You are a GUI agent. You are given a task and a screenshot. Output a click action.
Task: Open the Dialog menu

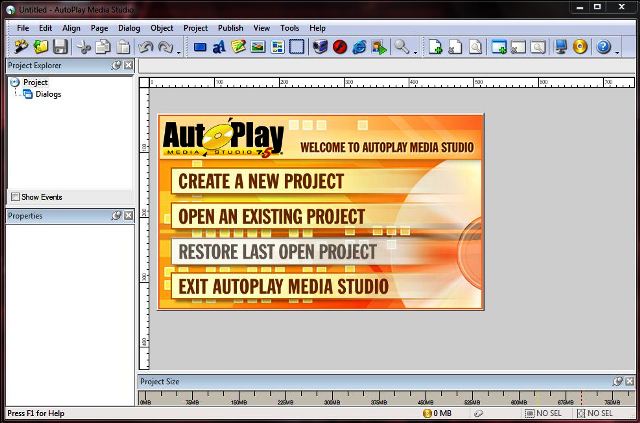(129, 28)
